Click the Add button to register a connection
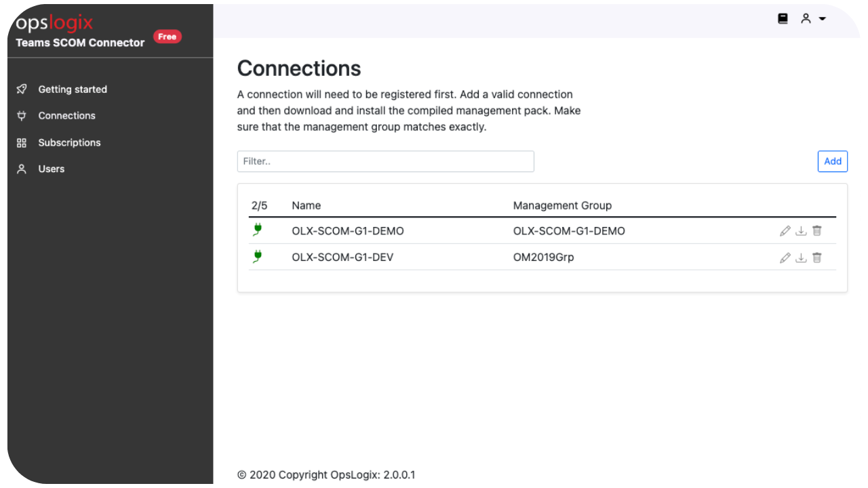This screenshot has width=868, height=488. pyautogui.click(x=832, y=161)
